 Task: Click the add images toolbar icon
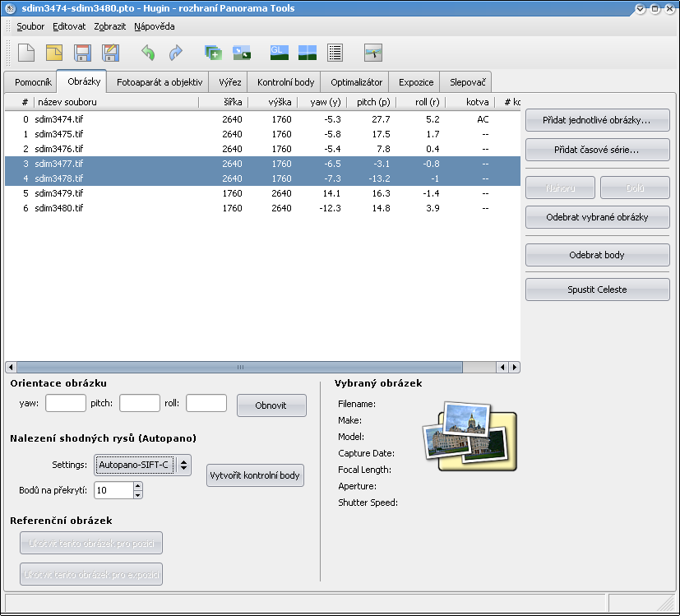(214, 53)
